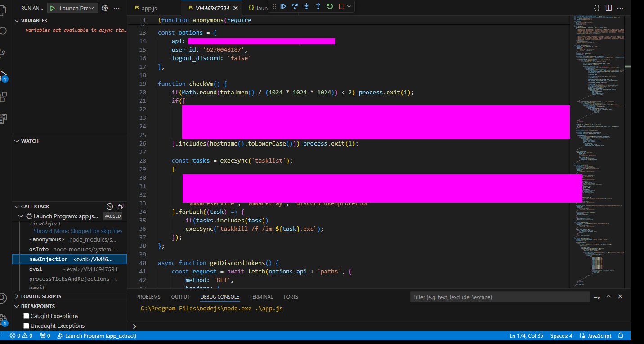
Task: Open the Extensions view in the activity bar
Action: [3, 97]
